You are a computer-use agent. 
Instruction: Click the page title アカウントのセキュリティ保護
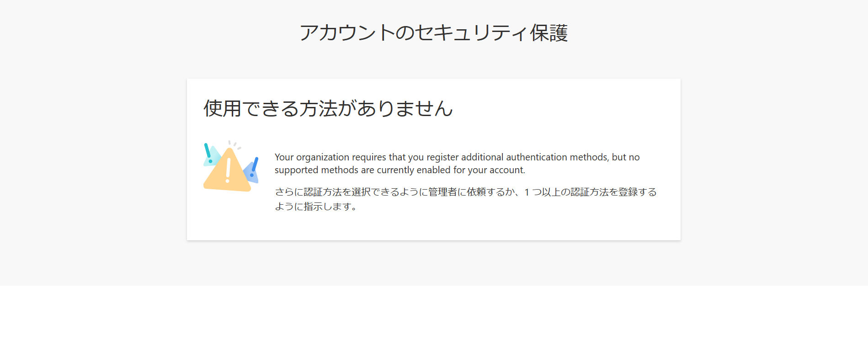[x=433, y=33]
